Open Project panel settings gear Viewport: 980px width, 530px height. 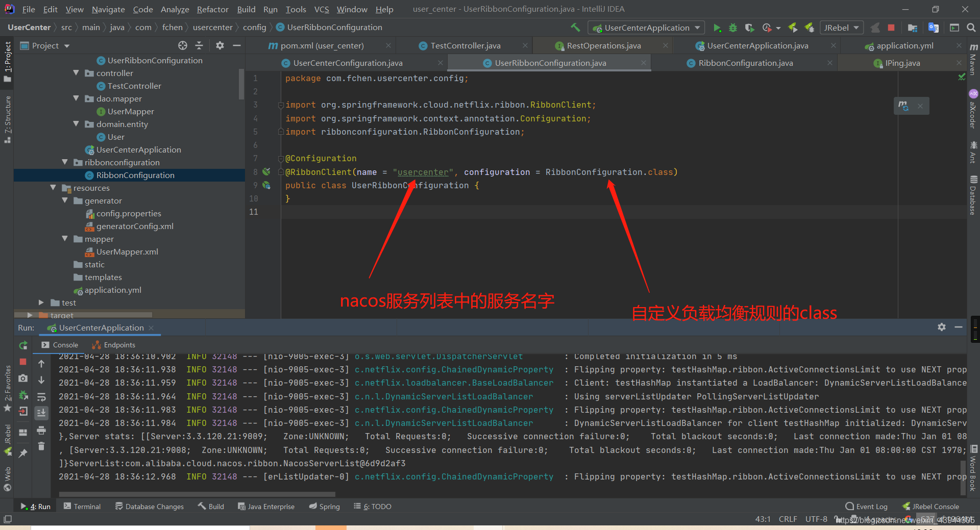pos(220,45)
